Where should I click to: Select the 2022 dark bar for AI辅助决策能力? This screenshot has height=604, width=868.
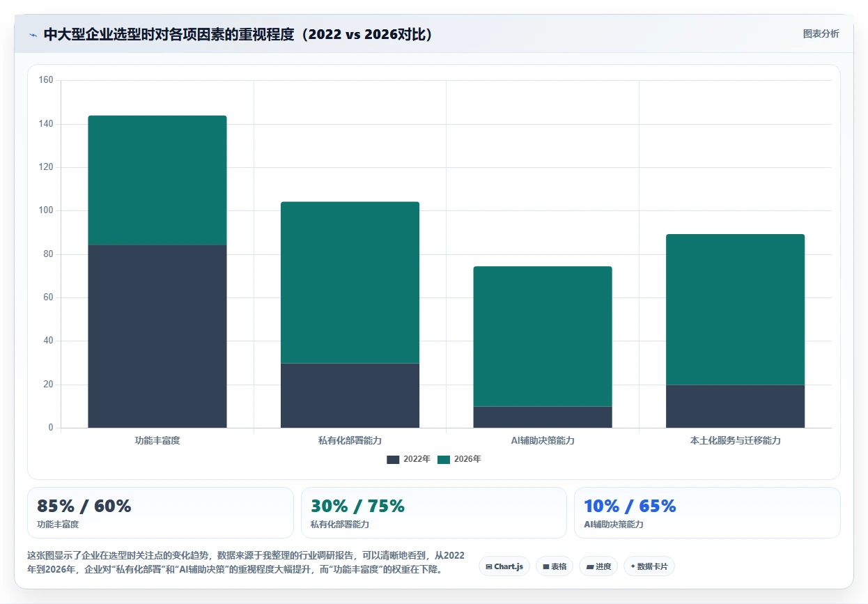tap(543, 417)
